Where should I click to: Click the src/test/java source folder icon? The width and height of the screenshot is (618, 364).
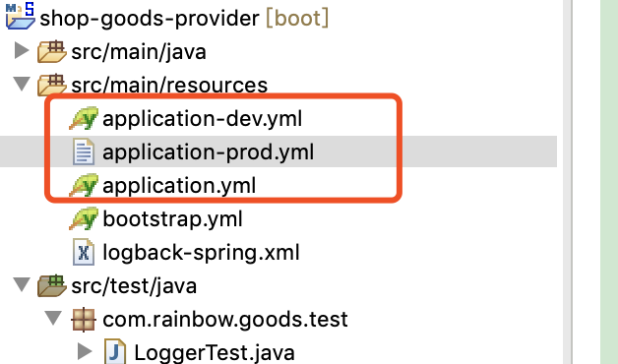point(51,285)
